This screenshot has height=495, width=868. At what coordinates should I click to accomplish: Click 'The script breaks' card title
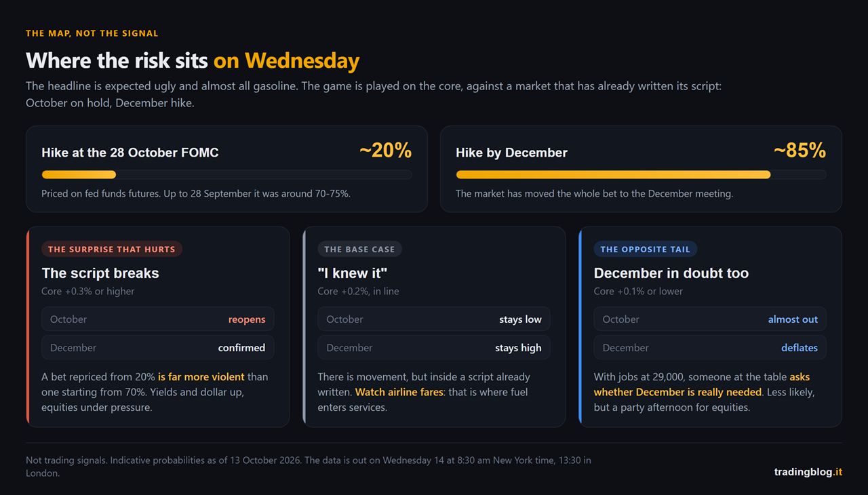tap(100, 273)
